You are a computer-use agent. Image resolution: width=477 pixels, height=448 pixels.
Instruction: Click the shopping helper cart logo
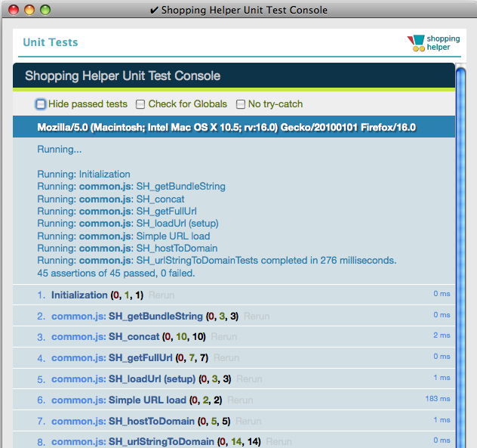[x=434, y=43]
